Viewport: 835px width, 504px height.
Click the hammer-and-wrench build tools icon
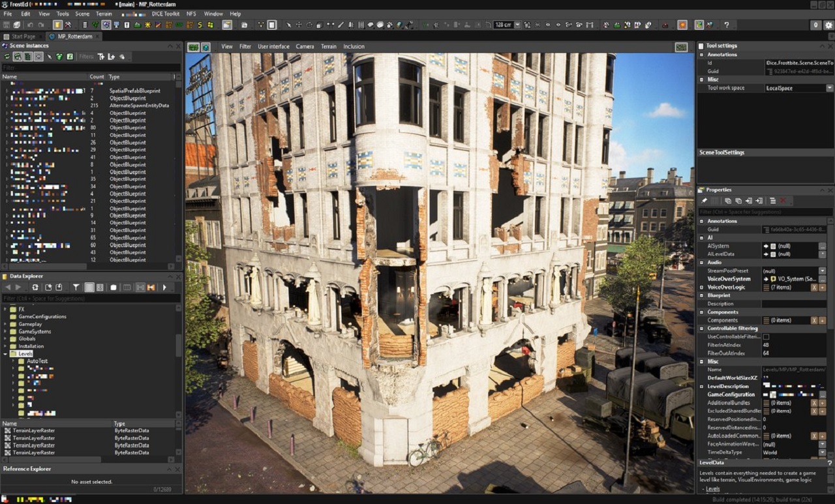click(x=68, y=25)
